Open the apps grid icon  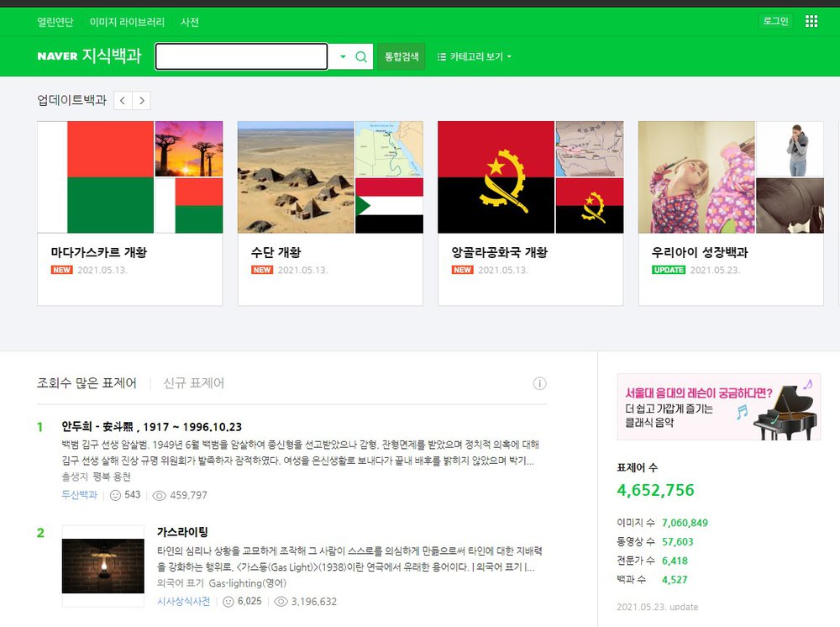click(x=811, y=22)
